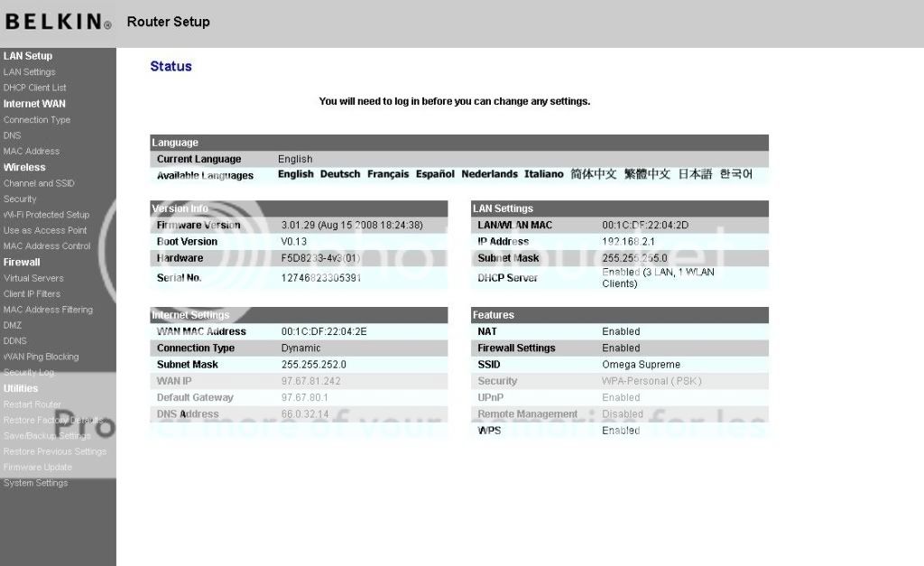Go to Firmware Update page
Image resolution: width=924 pixels, height=566 pixels.
point(38,468)
